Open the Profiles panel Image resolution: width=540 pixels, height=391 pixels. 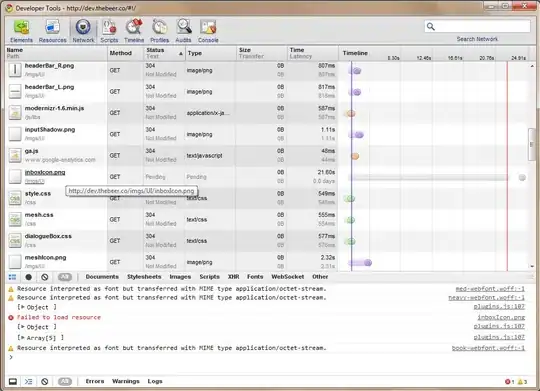click(159, 31)
